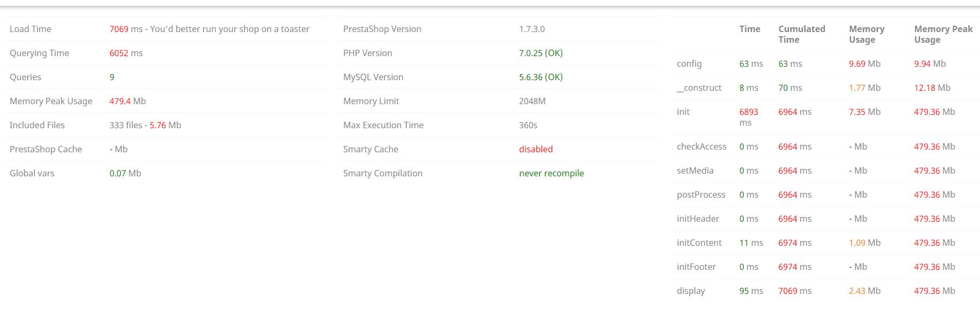Select the Memory Peak Usage column header

944,34
